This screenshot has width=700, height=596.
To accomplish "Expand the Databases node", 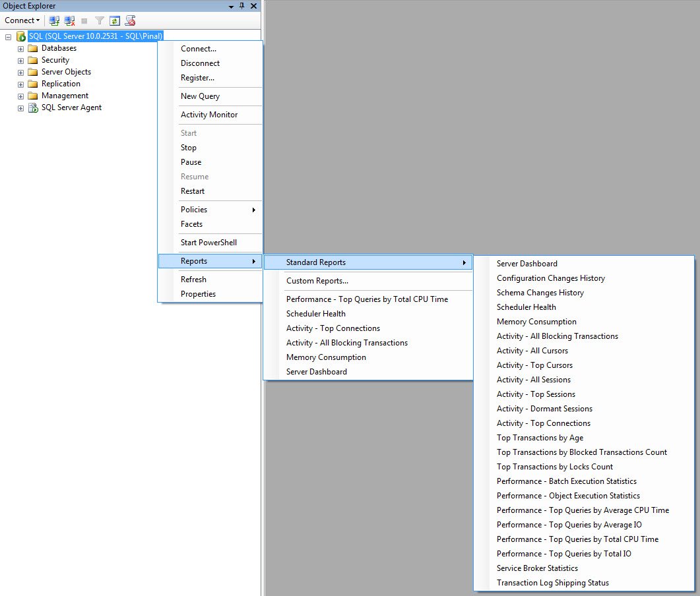I will click(x=20, y=49).
